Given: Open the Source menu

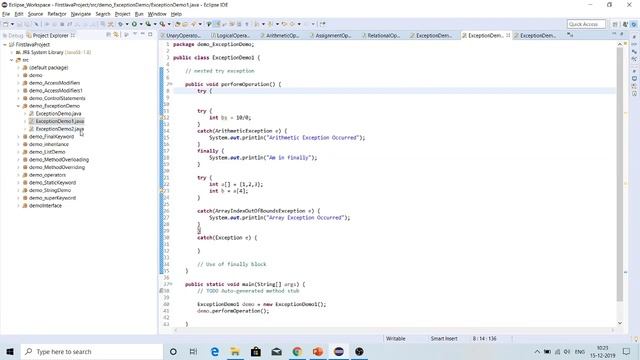Looking at the screenshot, I should click(35, 14).
